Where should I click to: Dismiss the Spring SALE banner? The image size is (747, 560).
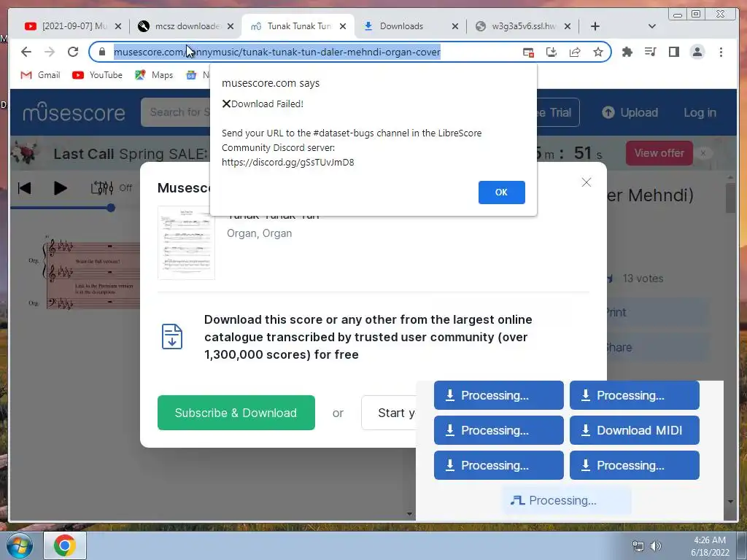tap(703, 153)
